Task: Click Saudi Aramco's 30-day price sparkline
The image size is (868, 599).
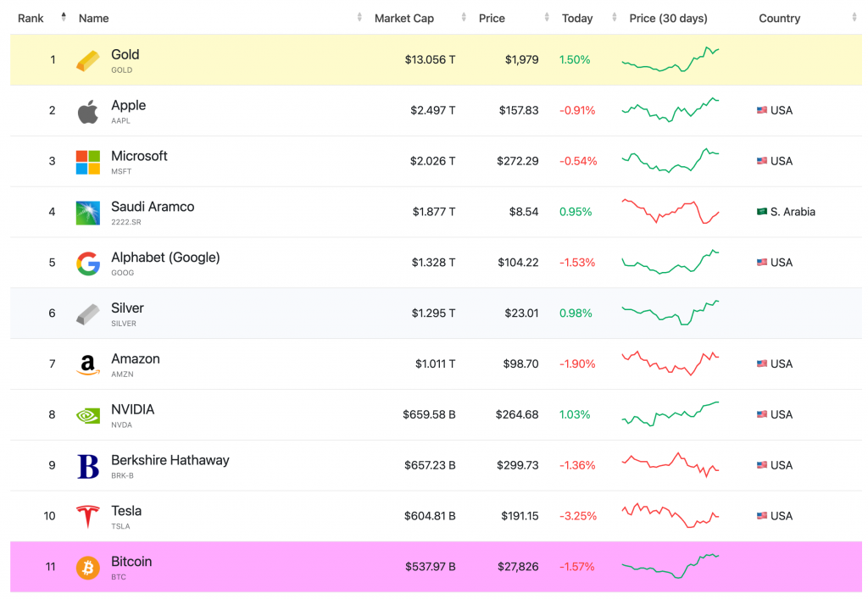Action: tap(670, 211)
